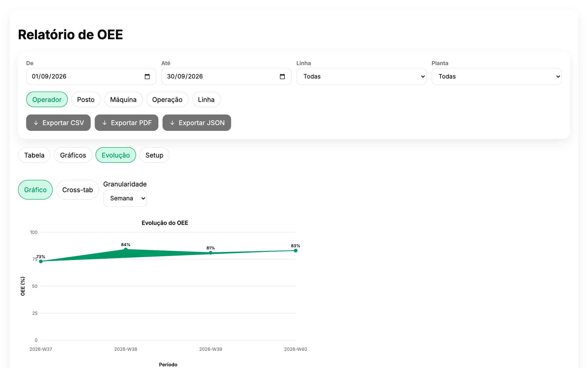Click the 2026-W38 data point at 84%
This screenshot has width=588, height=368.
126,249
